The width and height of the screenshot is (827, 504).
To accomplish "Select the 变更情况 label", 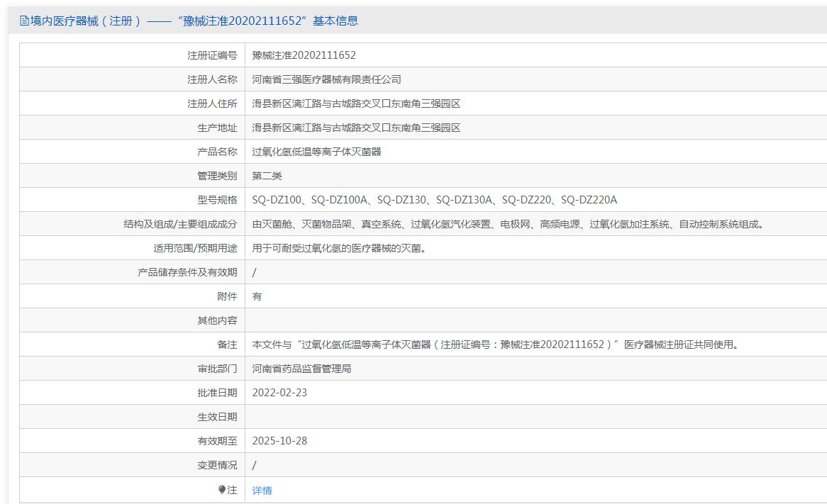I will (217, 465).
